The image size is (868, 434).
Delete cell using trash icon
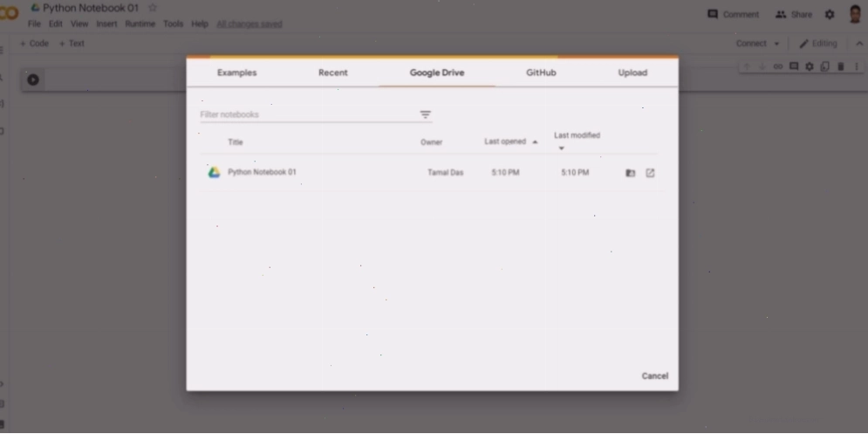point(840,66)
